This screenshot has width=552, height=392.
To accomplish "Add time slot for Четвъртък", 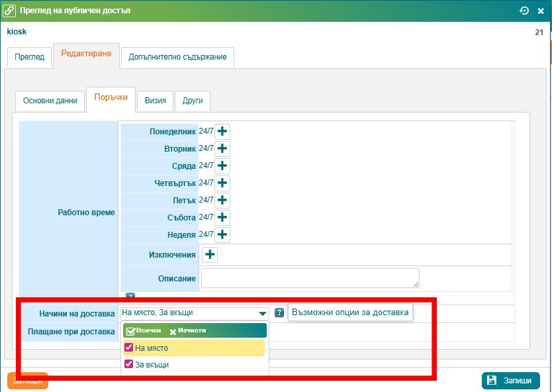I will tap(222, 183).
